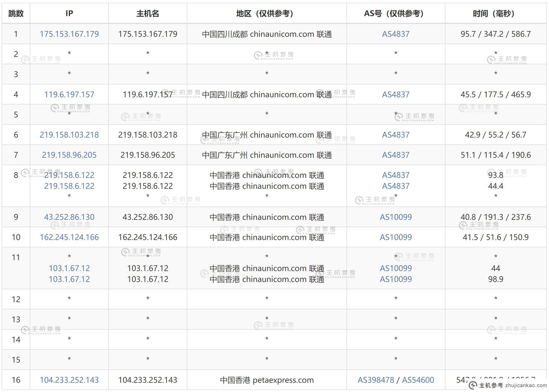Click region cell in hop 4 (中国四川成都)

point(267,95)
